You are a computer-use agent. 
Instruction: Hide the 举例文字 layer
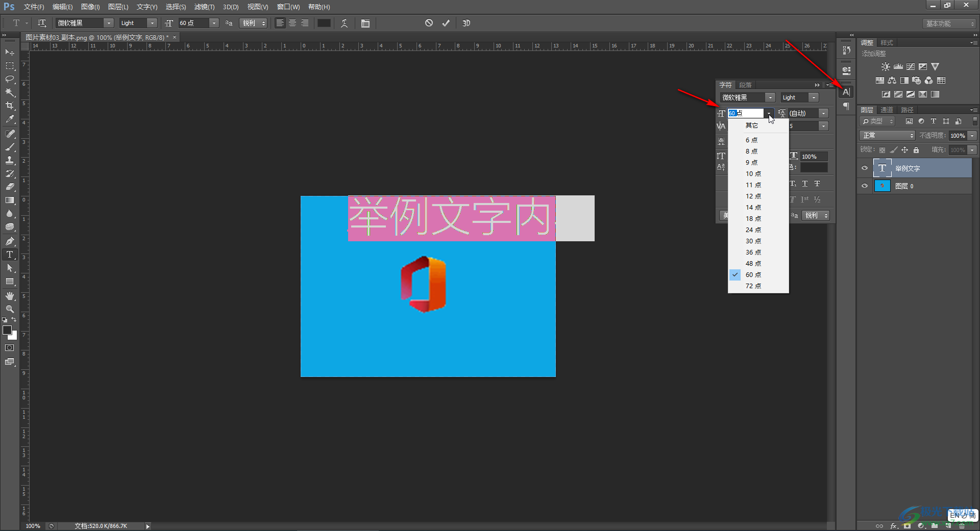tap(865, 168)
